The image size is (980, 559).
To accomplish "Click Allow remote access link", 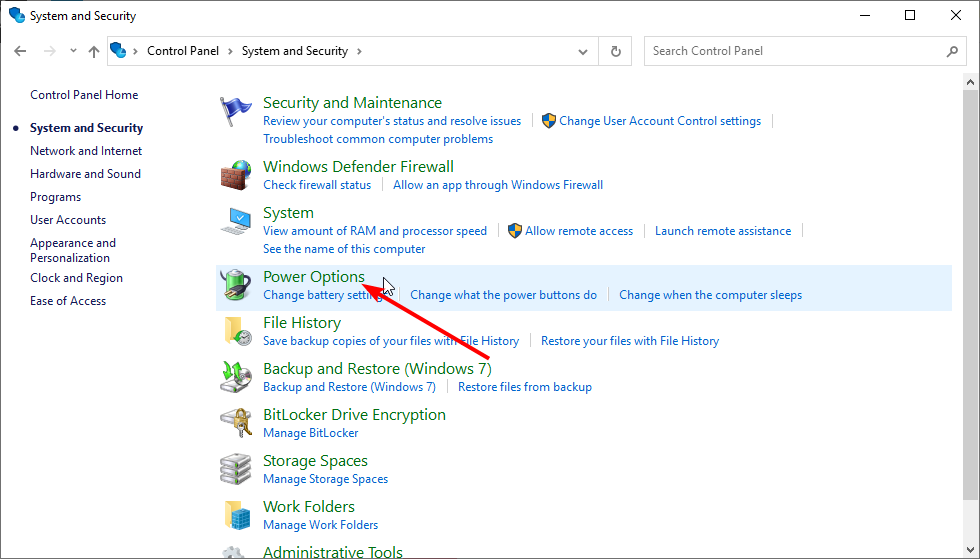I will 579,231.
